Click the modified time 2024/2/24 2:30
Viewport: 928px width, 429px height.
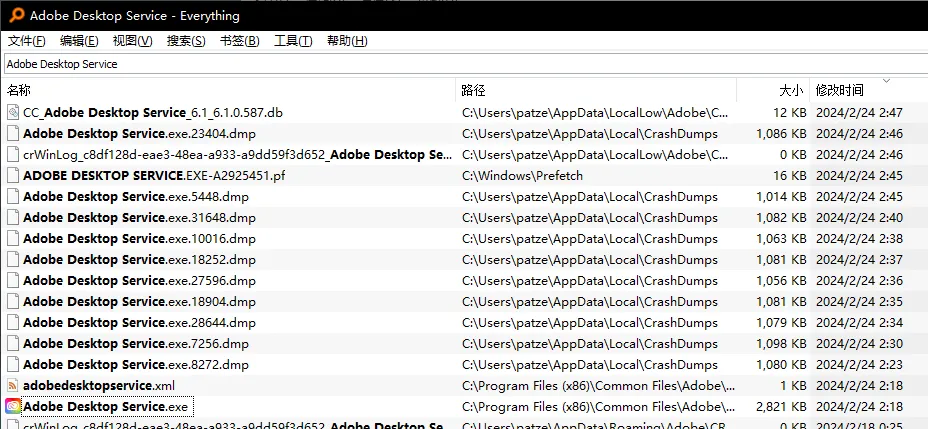point(859,344)
